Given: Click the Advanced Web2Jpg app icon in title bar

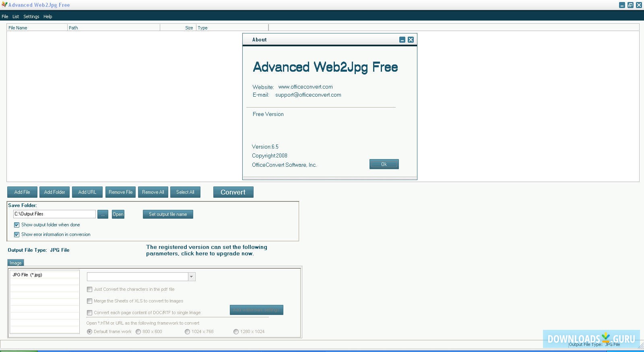Looking at the screenshot, I should click(x=4, y=5).
